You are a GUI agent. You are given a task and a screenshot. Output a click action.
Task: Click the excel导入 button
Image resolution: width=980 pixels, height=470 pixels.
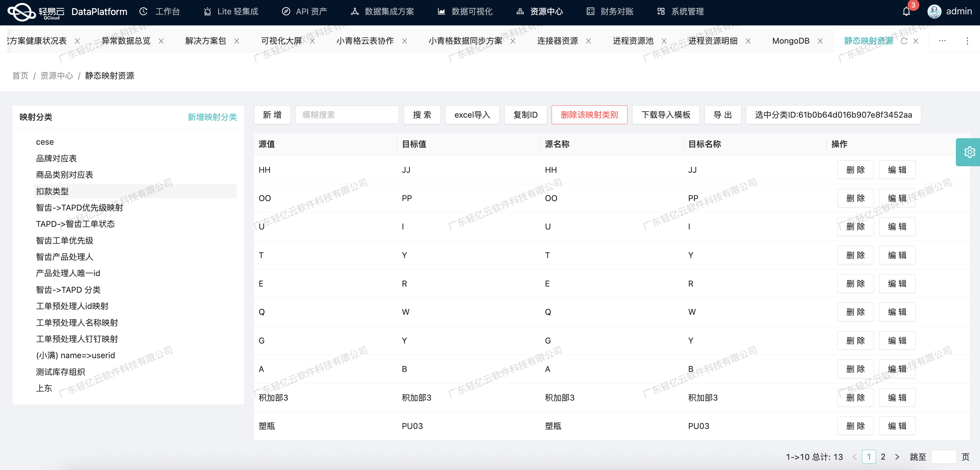(x=472, y=115)
